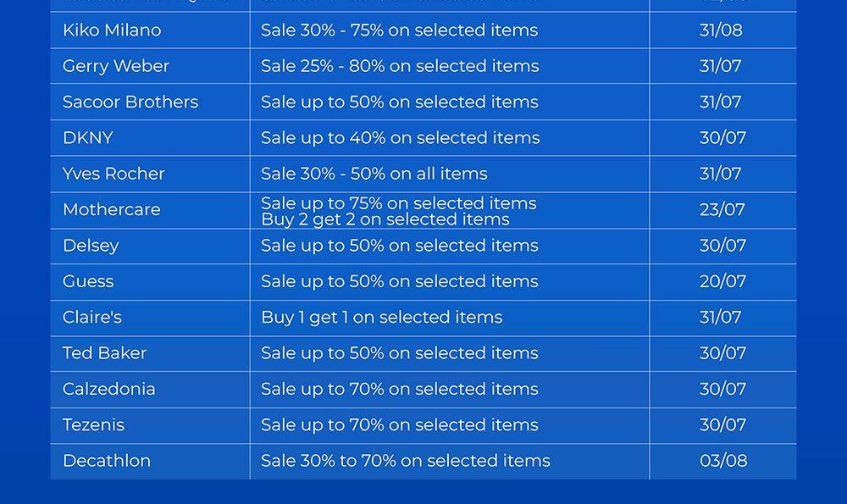Click the Decathlon store name
The image size is (847, 504).
pyautogui.click(x=107, y=461)
